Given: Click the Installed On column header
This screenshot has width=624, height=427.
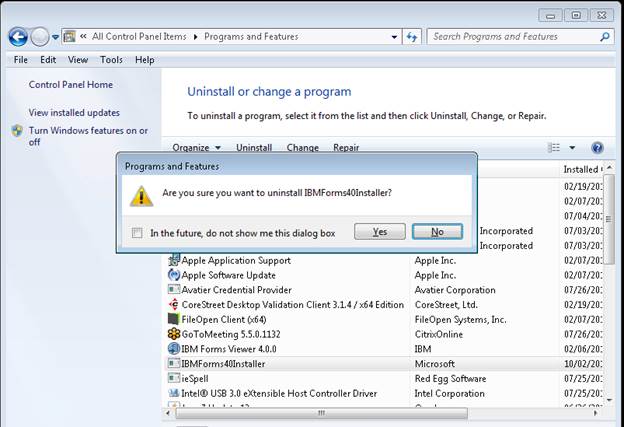Looking at the screenshot, I should tap(583, 170).
